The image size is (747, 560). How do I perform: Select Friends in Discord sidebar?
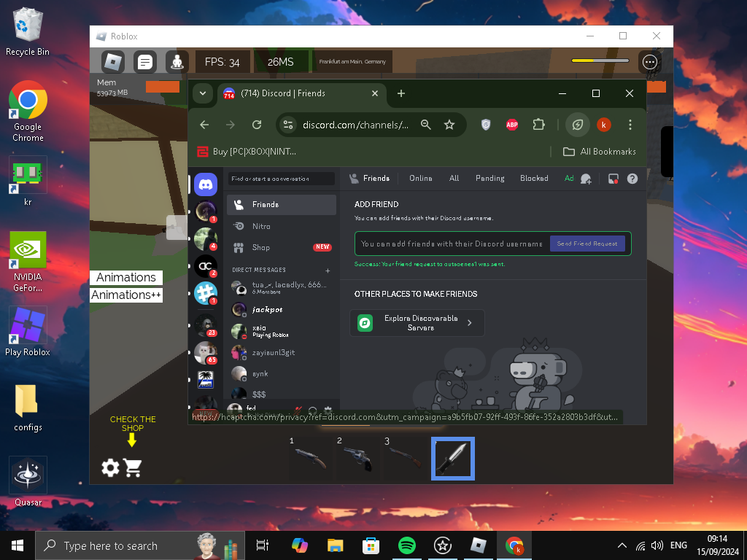click(x=282, y=204)
